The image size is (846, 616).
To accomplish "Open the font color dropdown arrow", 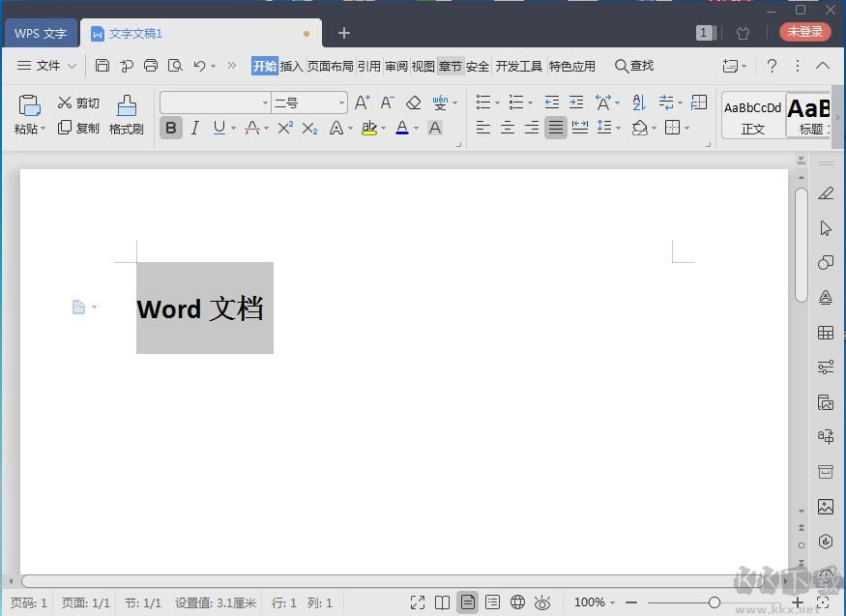I will (x=414, y=128).
